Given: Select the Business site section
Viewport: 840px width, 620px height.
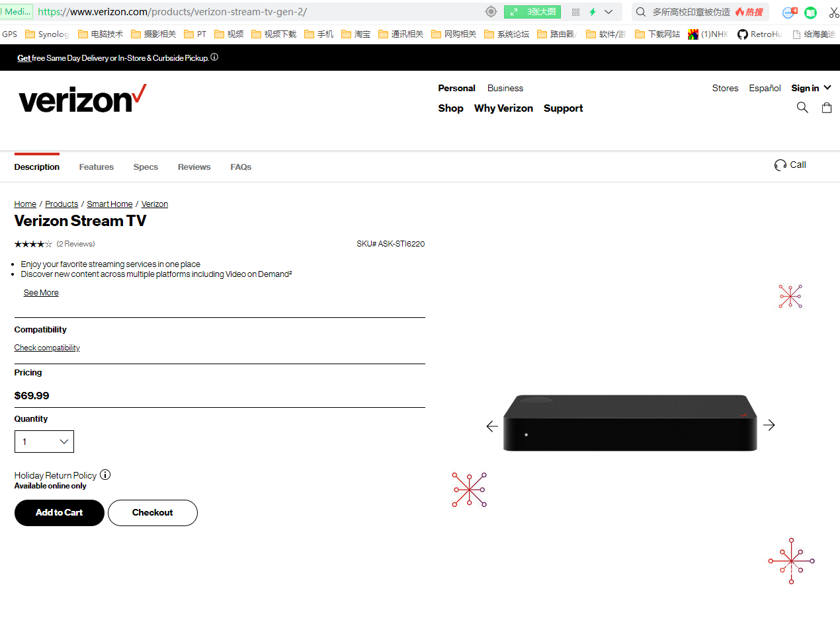Looking at the screenshot, I should [505, 88].
